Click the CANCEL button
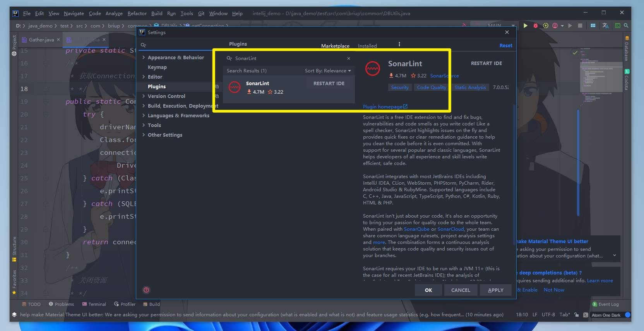This screenshot has height=331, width=644. (x=461, y=290)
